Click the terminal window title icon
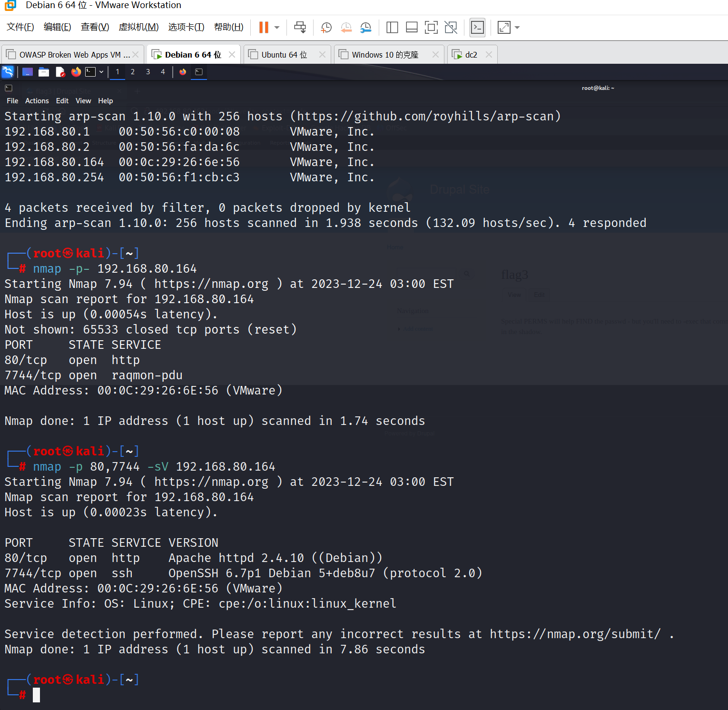 click(x=9, y=88)
